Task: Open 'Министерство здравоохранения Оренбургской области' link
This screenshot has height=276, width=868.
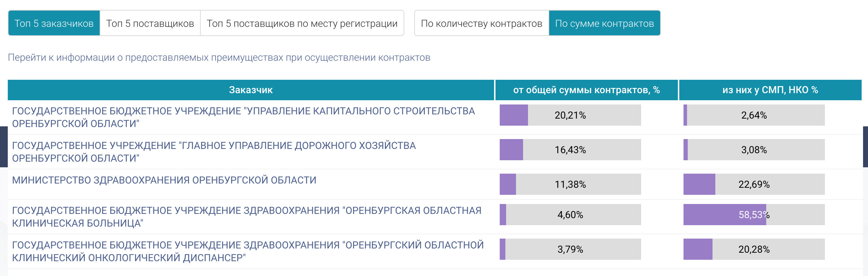Action: tap(164, 180)
